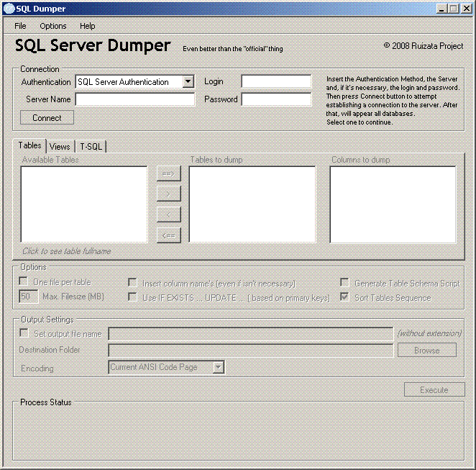Click the "Click to see table fullname" text
Viewport: 476px width, 470px height.
pyautogui.click(x=67, y=251)
